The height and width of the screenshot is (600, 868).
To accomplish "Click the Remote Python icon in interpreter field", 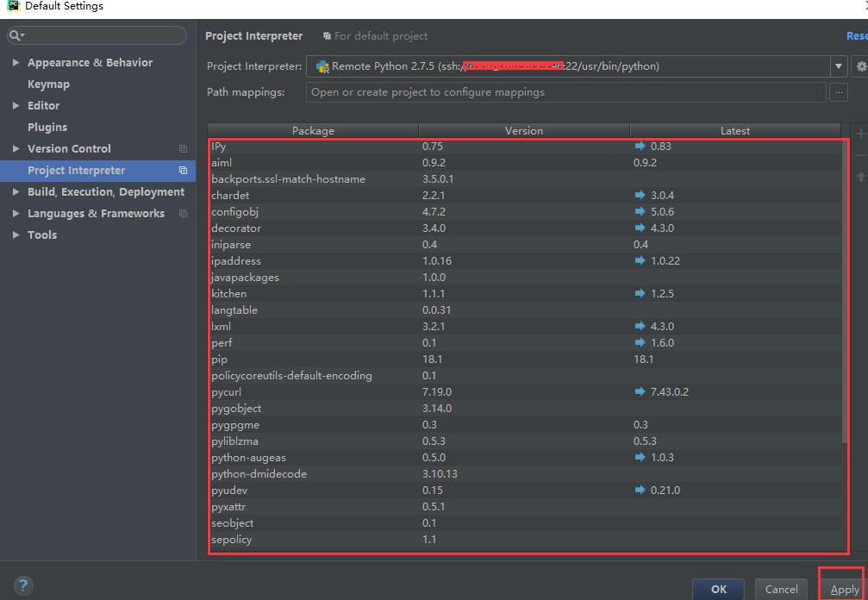I will pyautogui.click(x=322, y=66).
